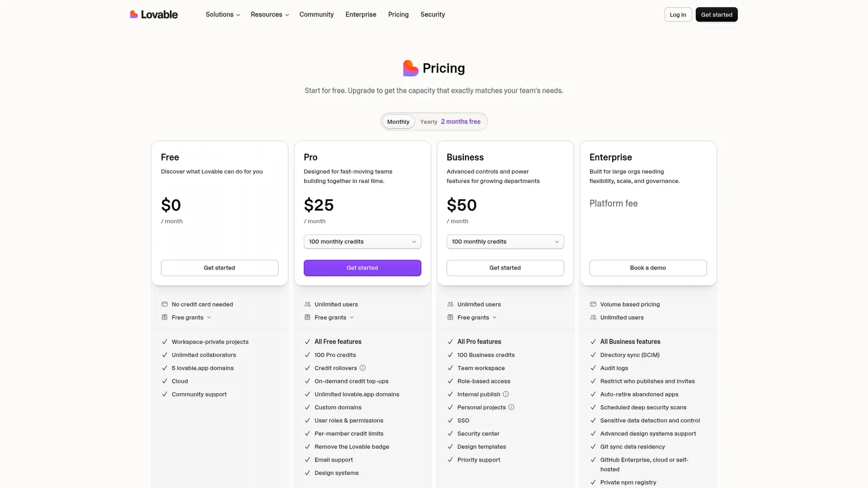Click the Lovable heart logo in navbar
Screen dimensions: 868x488
point(134,14)
